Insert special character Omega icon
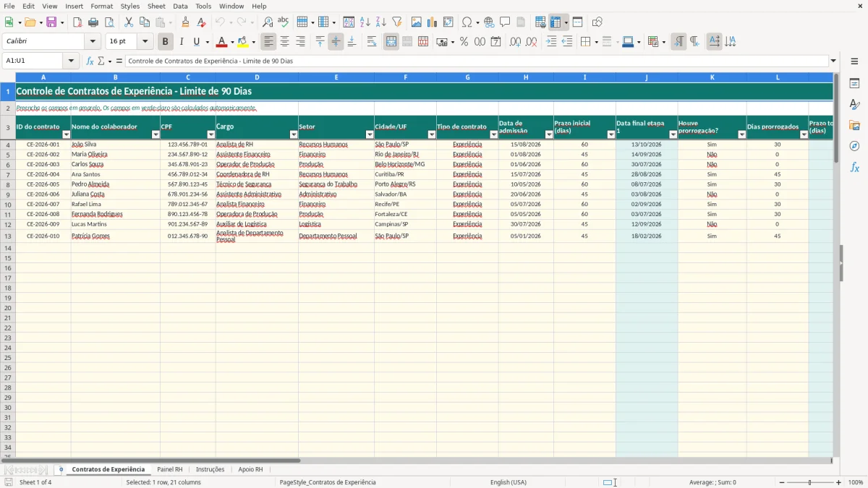Viewport: 868px width, 488px height. point(467,22)
